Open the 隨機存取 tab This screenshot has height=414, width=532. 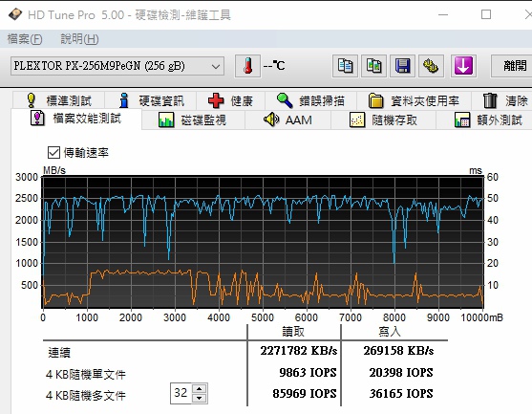(383, 120)
